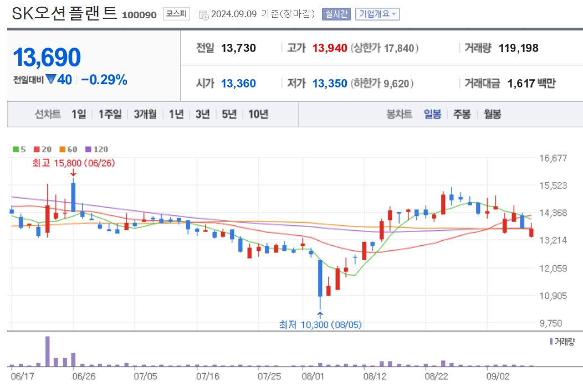
Task: Click the stock code 100090
Action: [139, 15]
